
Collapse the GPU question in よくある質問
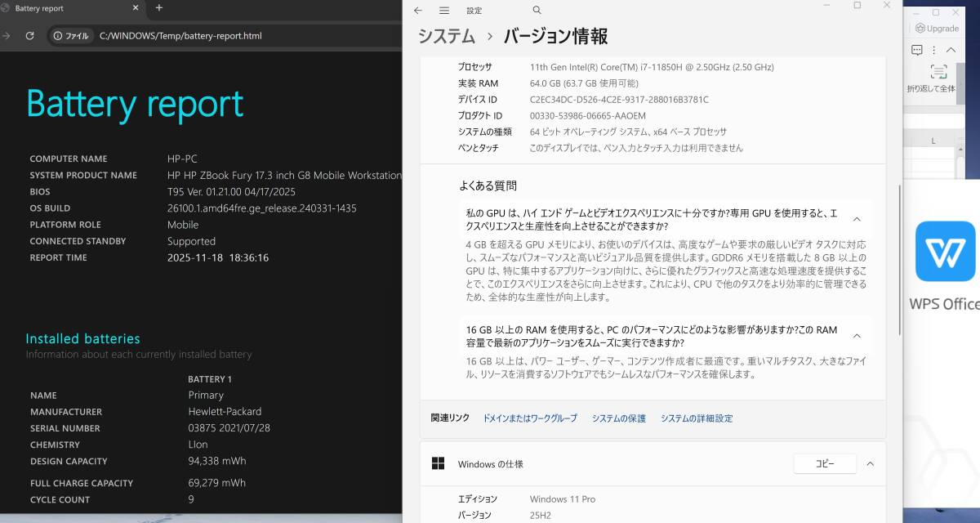pyautogui.click(x=857, y=219)
